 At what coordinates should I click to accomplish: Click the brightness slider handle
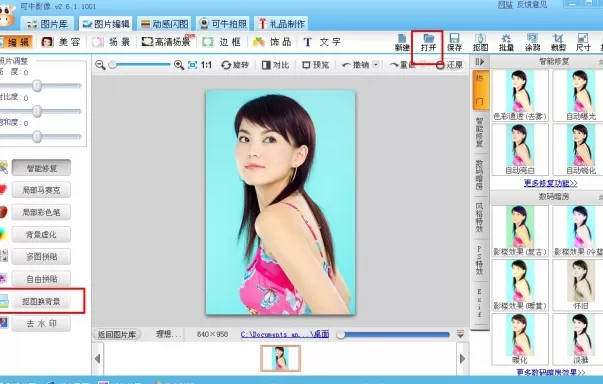click(x=37, y=85)
